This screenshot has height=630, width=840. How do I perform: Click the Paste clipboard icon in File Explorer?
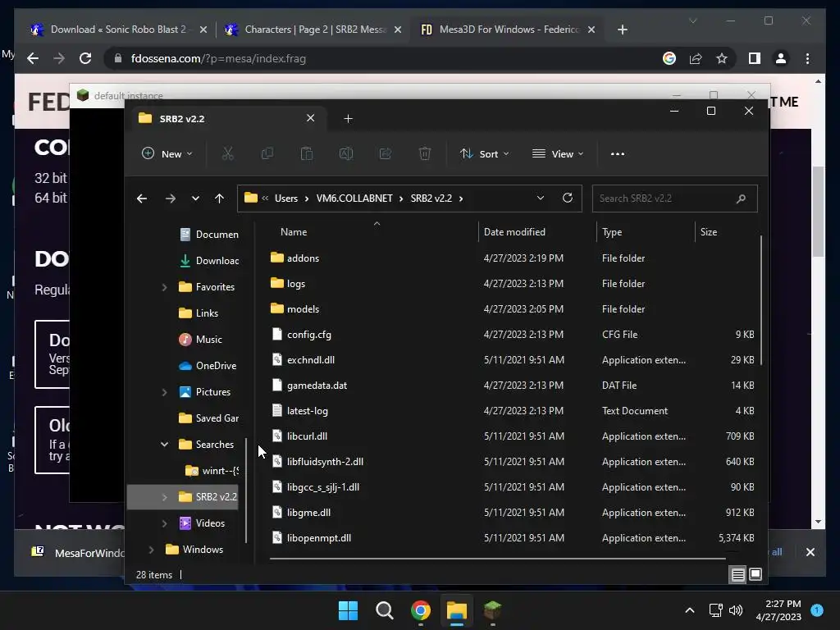pyautogui.click(x=307, y=153)
